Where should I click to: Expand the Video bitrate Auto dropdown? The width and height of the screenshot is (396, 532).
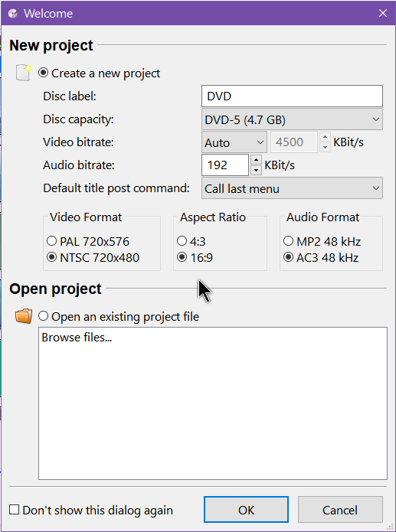[x=234, y=142]
